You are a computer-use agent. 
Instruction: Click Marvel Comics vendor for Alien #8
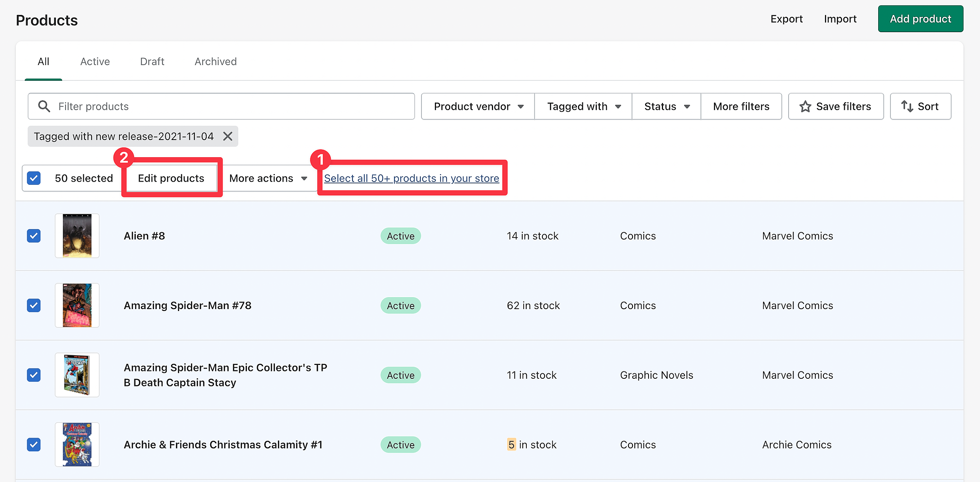coord(797,236)
